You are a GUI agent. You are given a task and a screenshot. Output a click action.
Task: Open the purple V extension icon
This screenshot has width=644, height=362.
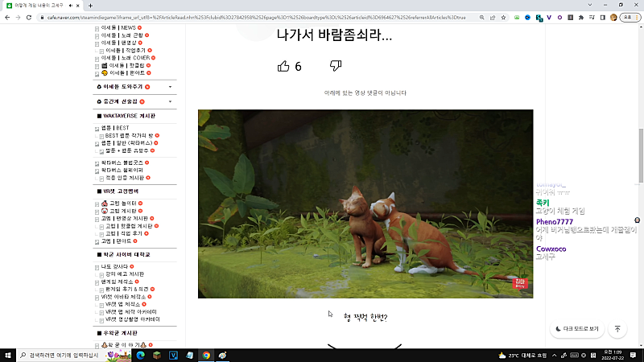[549, 18]
